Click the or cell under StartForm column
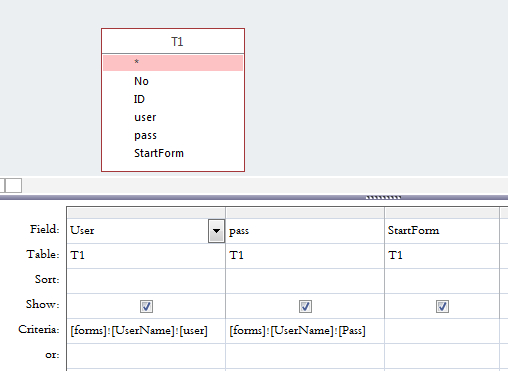 tap(442, 356)
